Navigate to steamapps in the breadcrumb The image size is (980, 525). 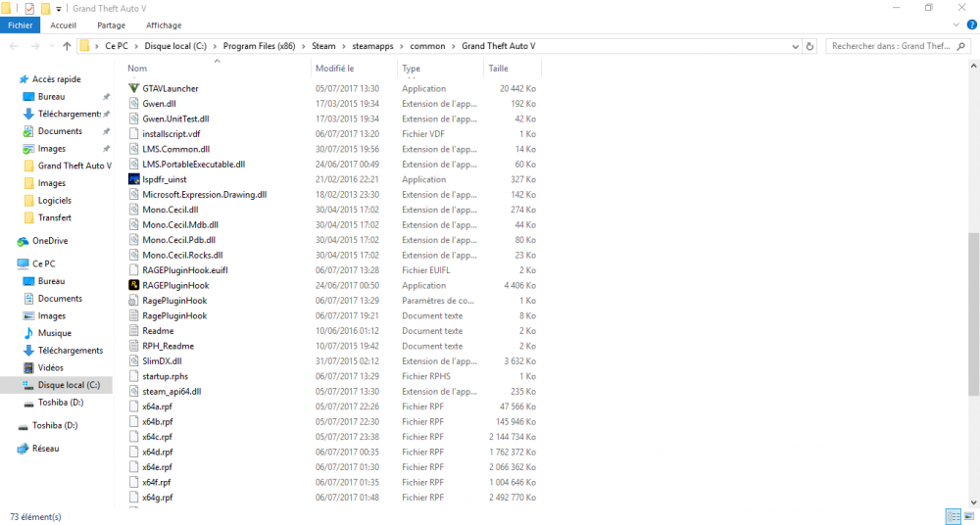pos(370,46)
